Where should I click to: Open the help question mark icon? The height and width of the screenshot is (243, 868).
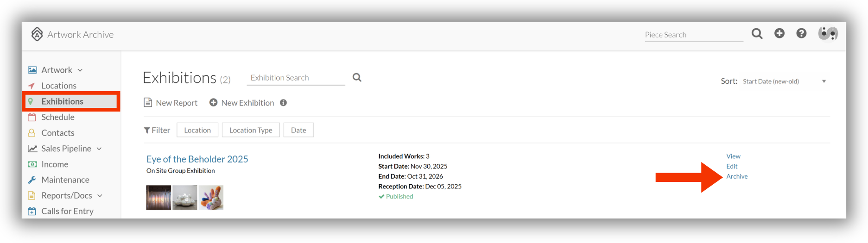(x=801, y=33)
